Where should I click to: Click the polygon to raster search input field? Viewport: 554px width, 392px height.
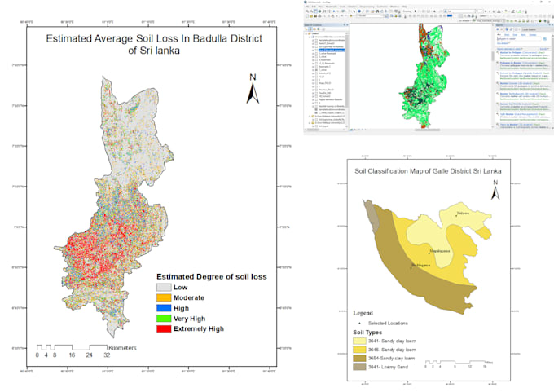519,39
